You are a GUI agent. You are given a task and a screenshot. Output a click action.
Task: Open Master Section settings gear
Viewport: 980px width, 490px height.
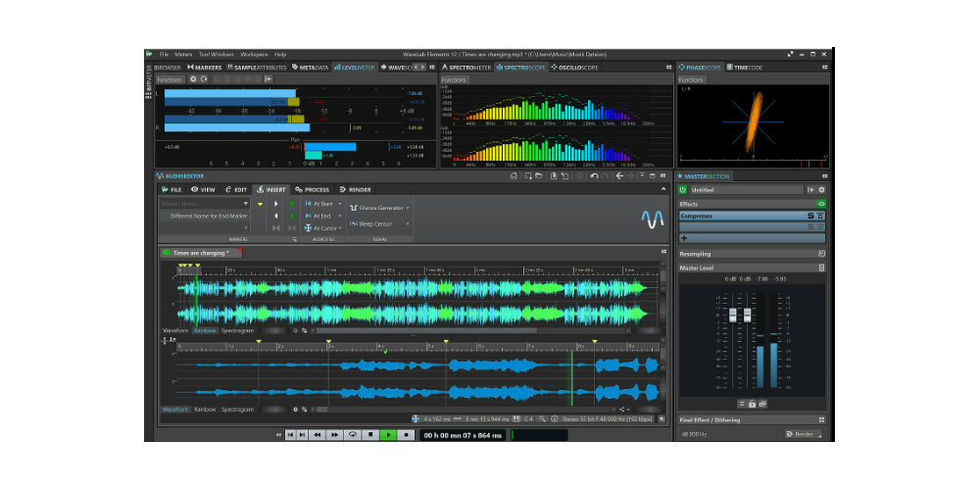point(821,189)
